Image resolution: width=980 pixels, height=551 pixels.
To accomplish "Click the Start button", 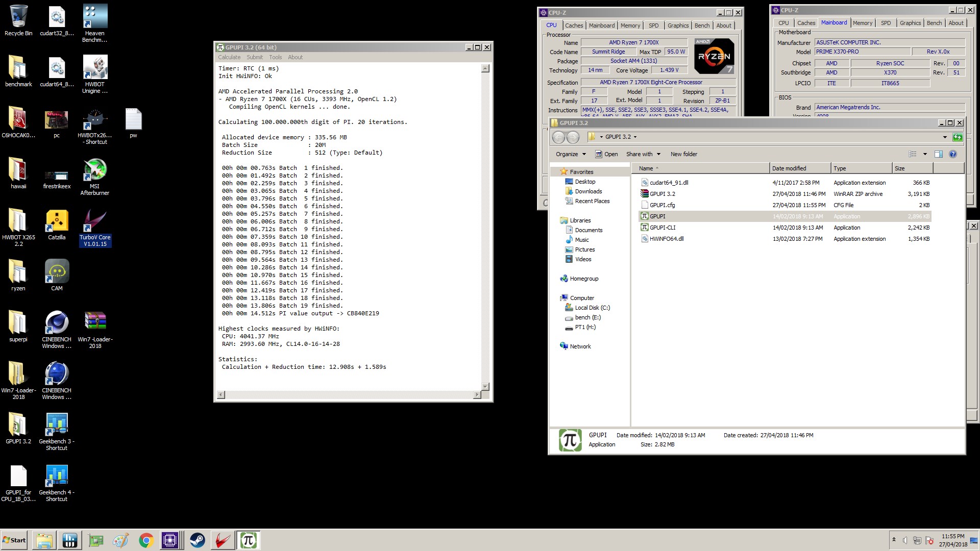I will click(x=14, y=540).
